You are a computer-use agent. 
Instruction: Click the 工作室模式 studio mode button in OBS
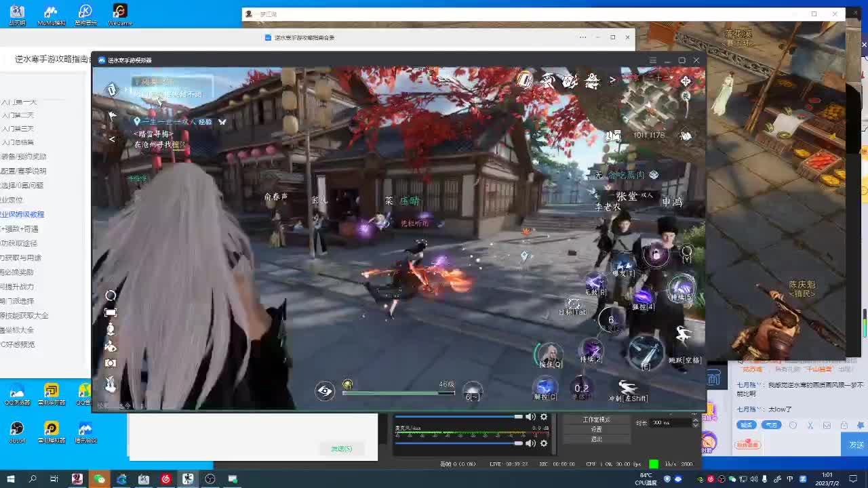tap(597, 420)
